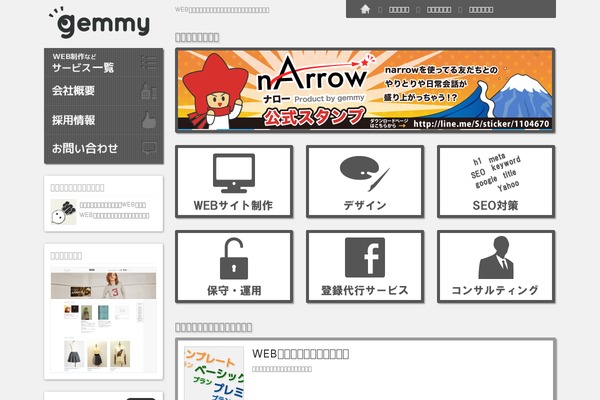Click the thumbs-up icon beside 採用情報
Viewport: 600px width, 400px height.
(148, 120)
